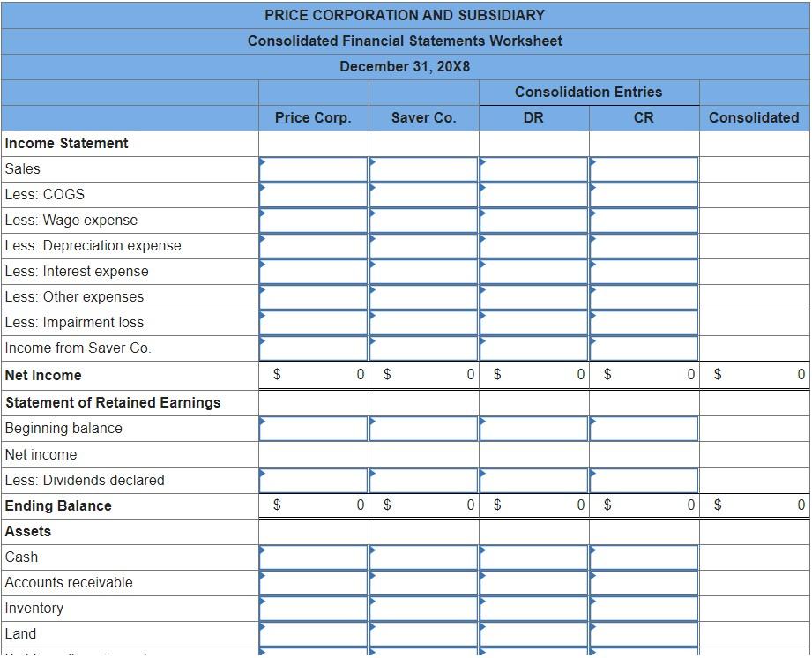Image resolution: width=812 pixels, height=658 pixels.
Task: Click the triangle marker on Dividends declared cell
Action: click(261, 475)
